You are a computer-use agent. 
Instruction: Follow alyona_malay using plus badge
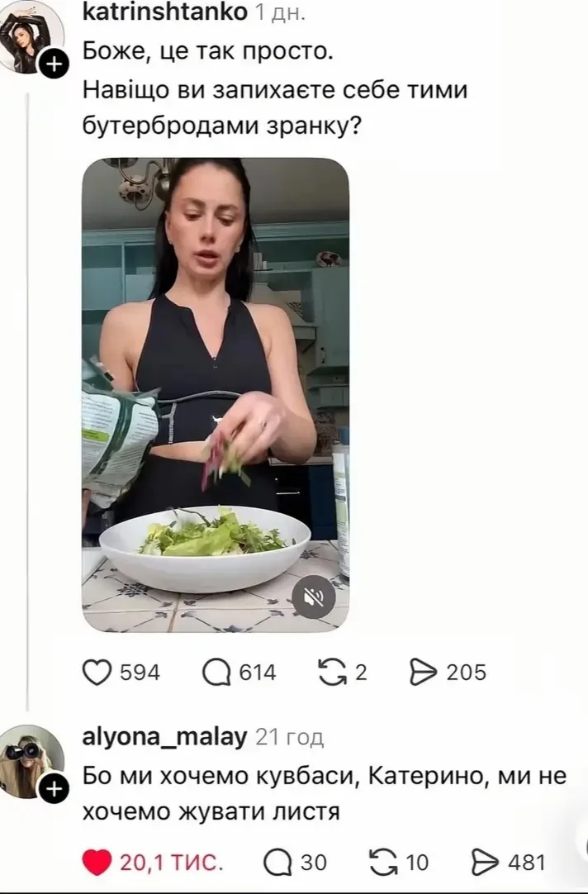point(53,789)
